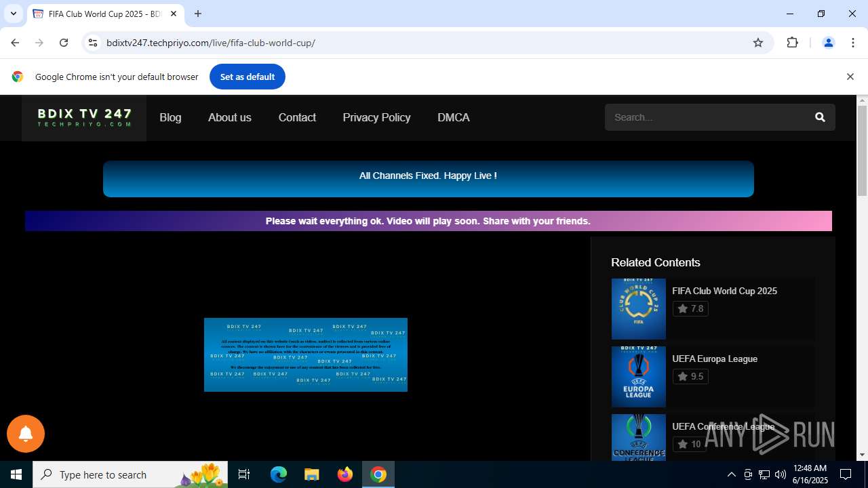Close the FIFA Club World Cup tab

point(174,14)
